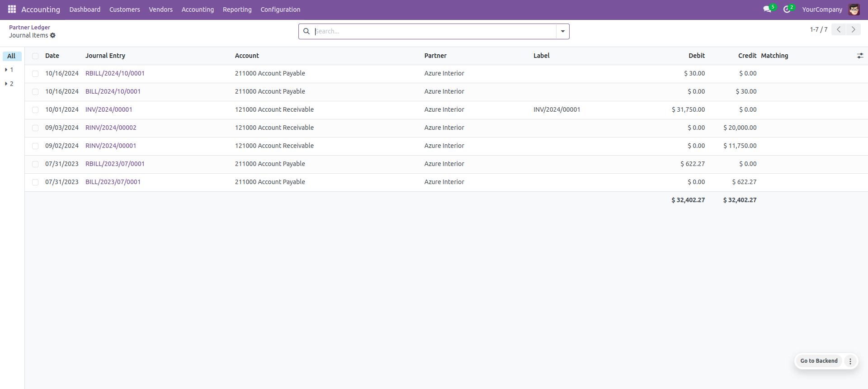This screenshot has width=868, height=389.
Task: Check the RBILL/2024/10/0001 row checkbox
Action: 35,74
